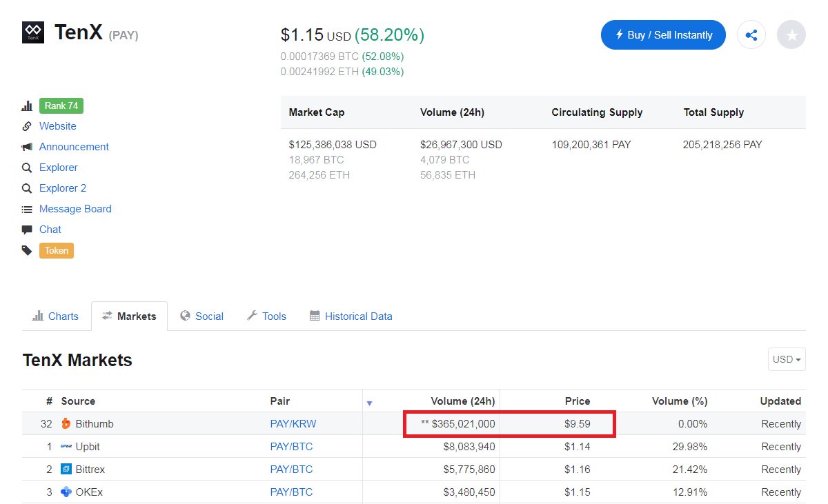Sort by the Updated column header
Viewport: 828px width, 504px height.
[780, 401]
